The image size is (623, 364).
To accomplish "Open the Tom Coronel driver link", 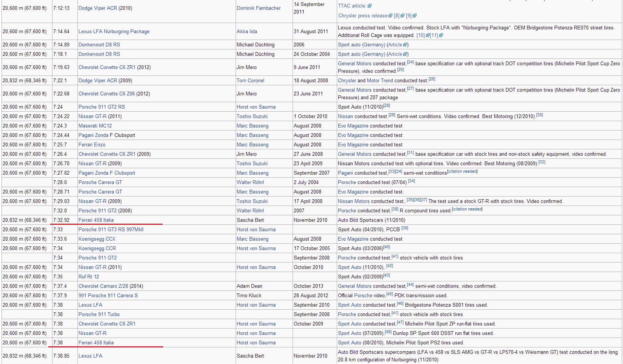I will tap(250, 80).
